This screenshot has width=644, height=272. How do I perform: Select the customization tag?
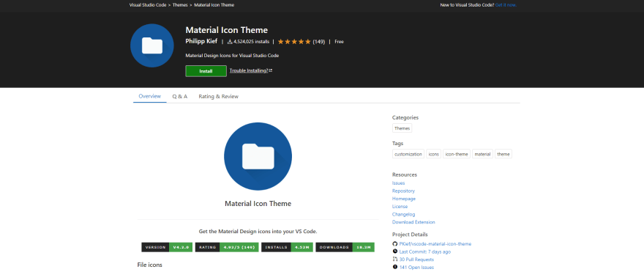tap(408, 154)
